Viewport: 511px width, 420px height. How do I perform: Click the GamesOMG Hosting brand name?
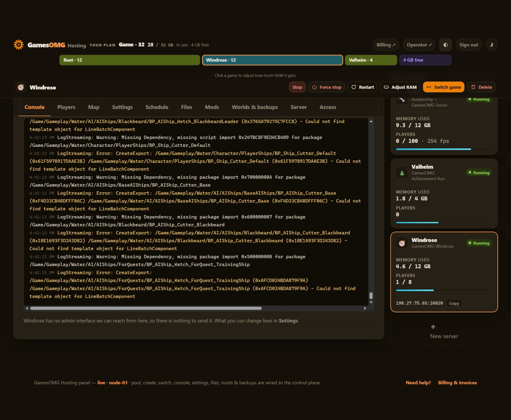[x=57, y=45]
